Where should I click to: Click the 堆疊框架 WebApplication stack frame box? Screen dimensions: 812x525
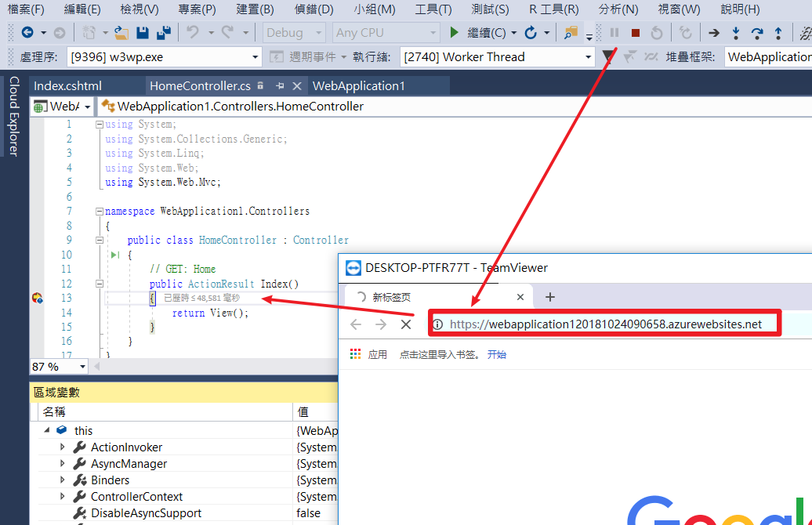tap(768, 56)
